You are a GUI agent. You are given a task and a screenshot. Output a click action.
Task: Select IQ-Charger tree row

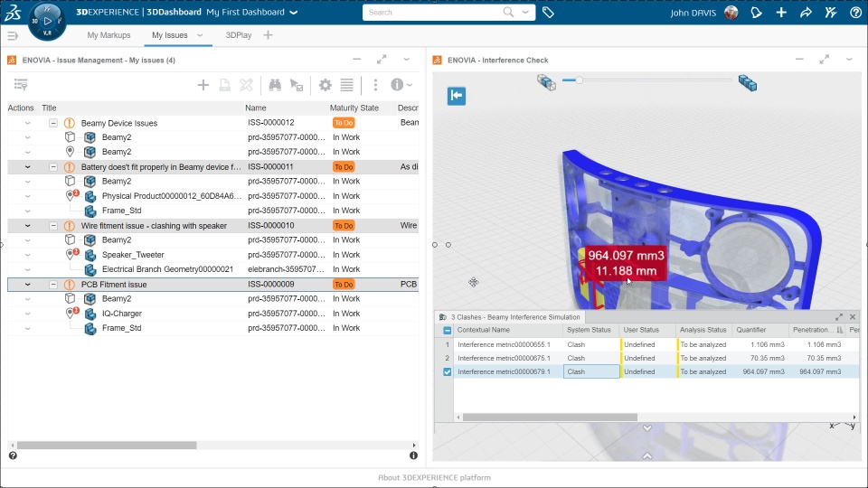(212, 314)
